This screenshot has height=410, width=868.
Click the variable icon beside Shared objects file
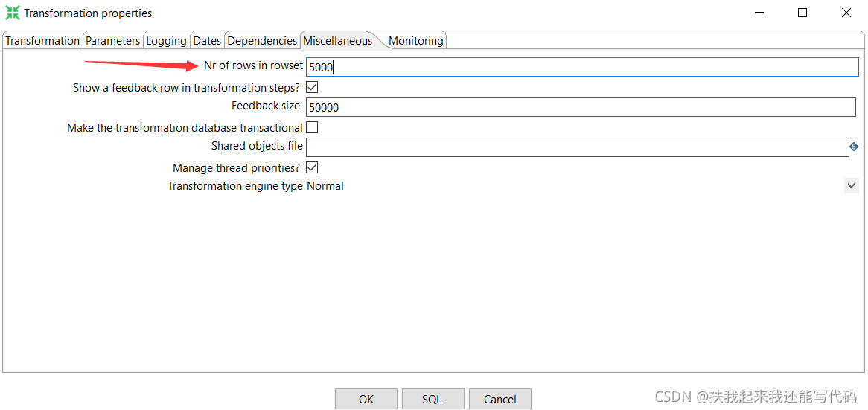click(854, 147)
